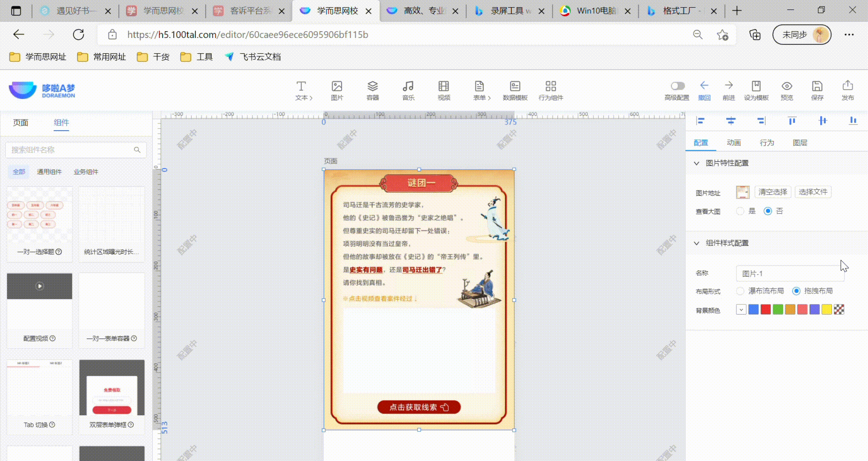Click the 预览 preview eye icon
The height and width of the screenshot is (461, 868).
[x=786, y=87]
